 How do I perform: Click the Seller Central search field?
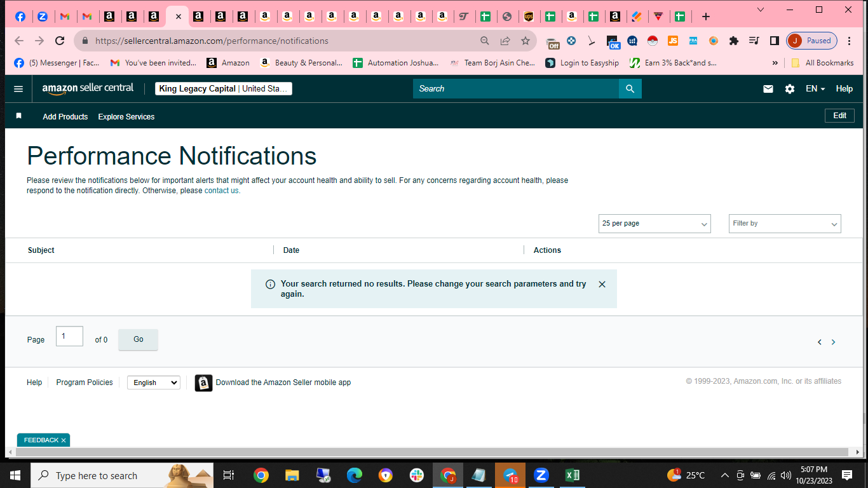tap(516, 89)
